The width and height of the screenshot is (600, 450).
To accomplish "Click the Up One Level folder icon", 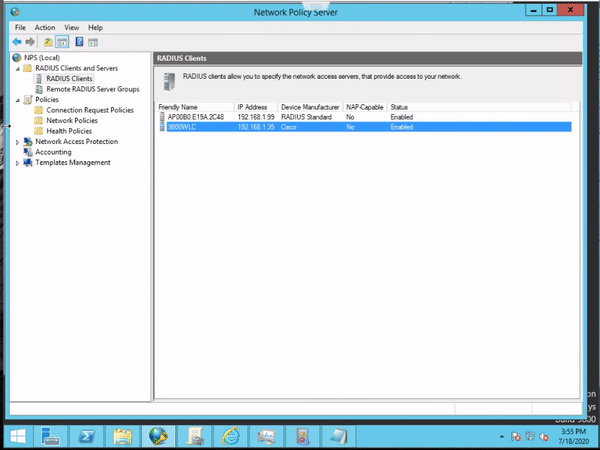I will [47, 42].
